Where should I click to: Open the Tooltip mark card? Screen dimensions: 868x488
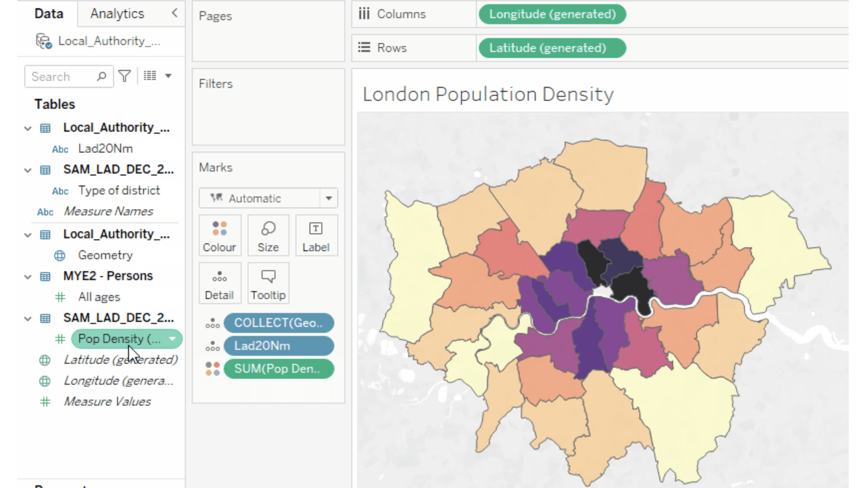point(268,283)
